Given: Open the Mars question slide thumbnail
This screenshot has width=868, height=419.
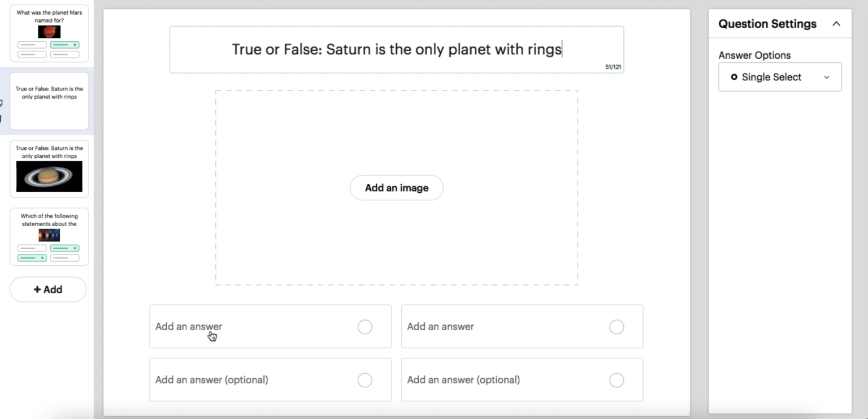Looking at the screenshot, I should [x=49, y=33].
